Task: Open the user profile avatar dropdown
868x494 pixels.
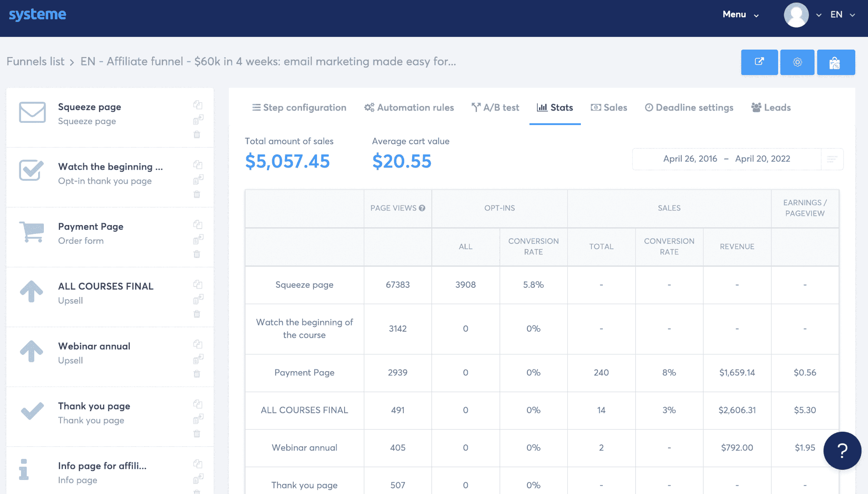Action: pyautogui.click(x=796, y=14)
